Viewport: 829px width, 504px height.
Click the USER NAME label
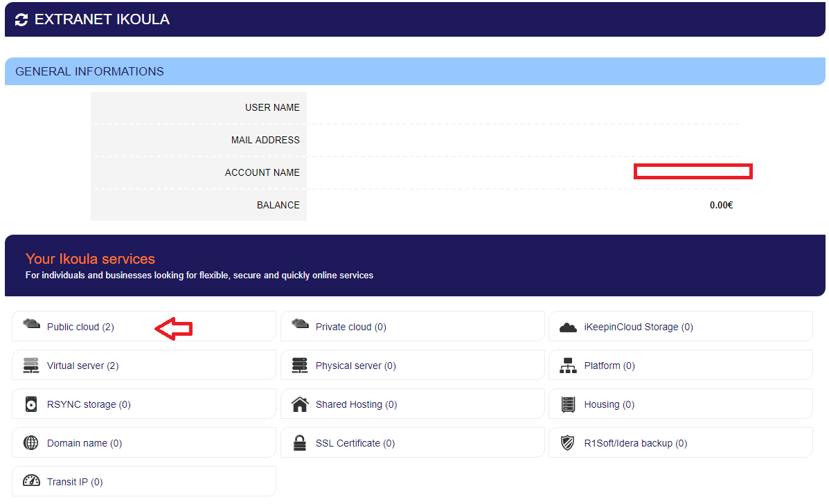(x=272, y=107)
